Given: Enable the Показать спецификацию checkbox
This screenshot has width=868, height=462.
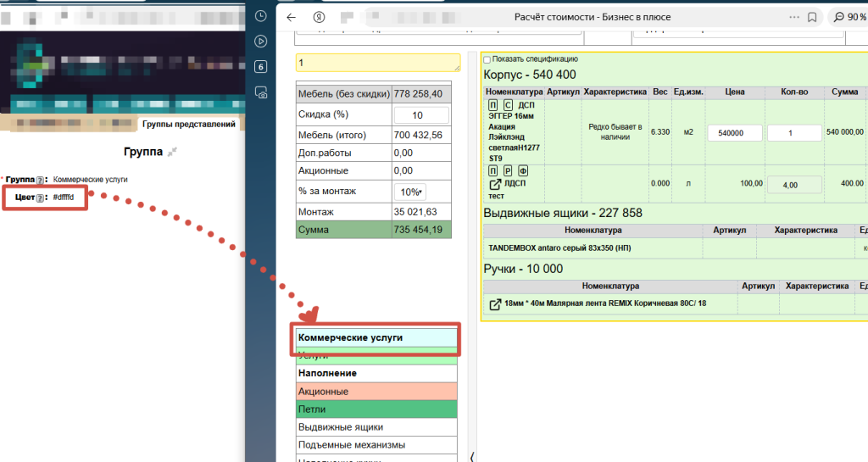Looking at the screenshot, I should pos(487,59).
